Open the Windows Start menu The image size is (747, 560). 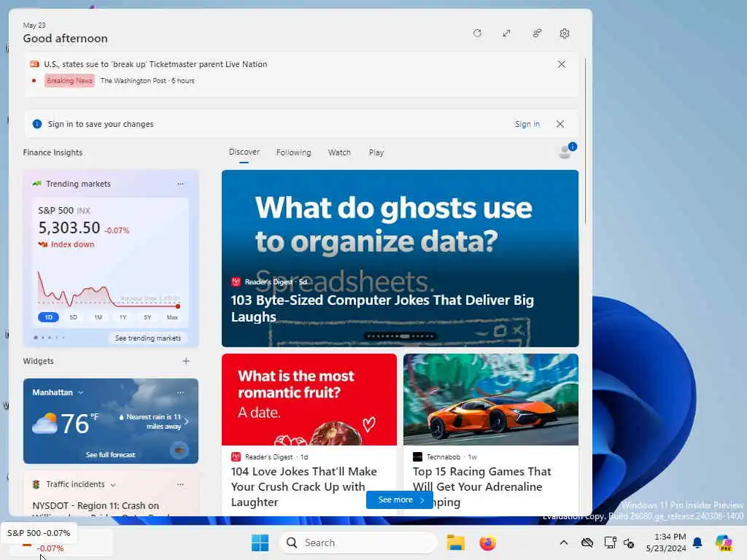260,542
